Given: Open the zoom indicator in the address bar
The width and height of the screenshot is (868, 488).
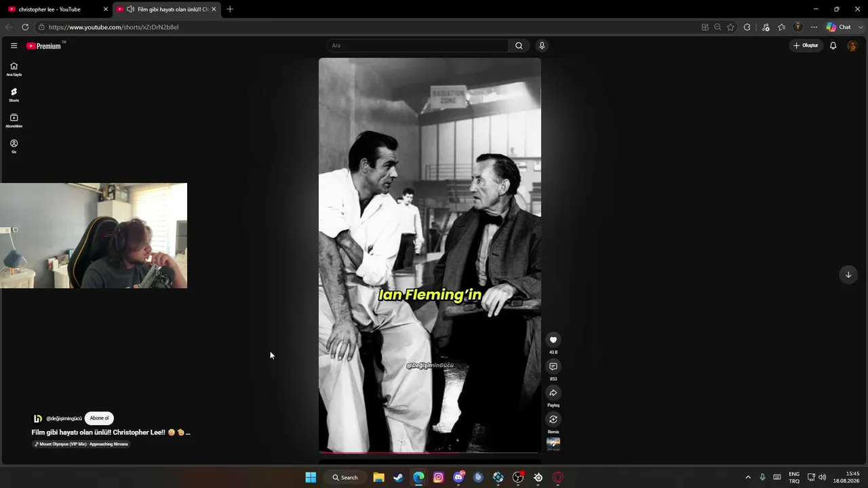Looking at the screenshot, I should click(717, 27).
